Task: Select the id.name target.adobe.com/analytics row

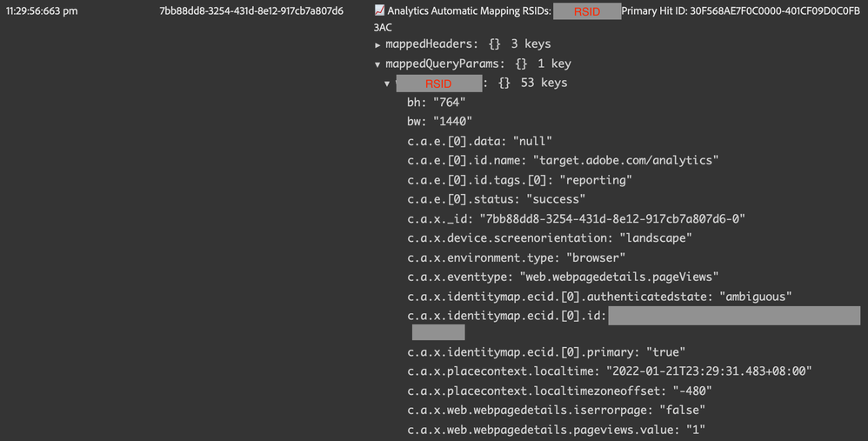Action: [x=563, y=161]
